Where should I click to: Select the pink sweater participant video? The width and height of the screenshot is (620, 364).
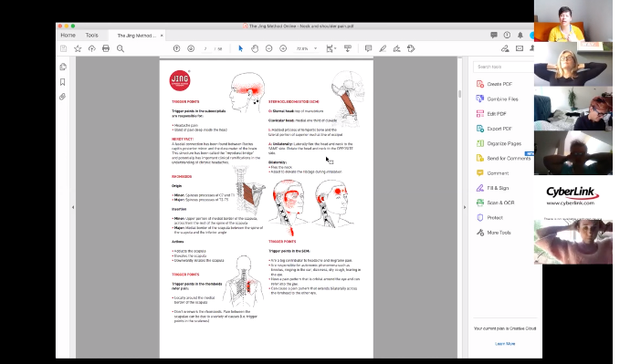pyautogui.click(x=573, y=242)
